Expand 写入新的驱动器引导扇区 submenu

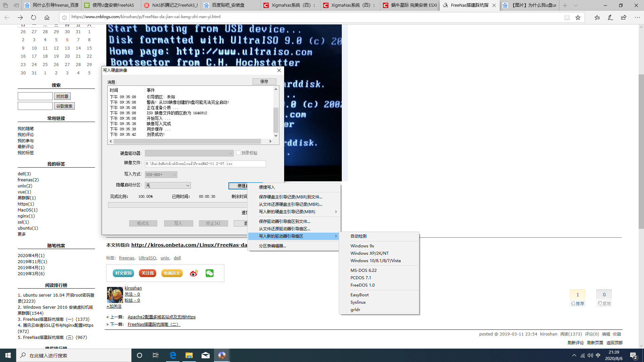tap(294, 236)
